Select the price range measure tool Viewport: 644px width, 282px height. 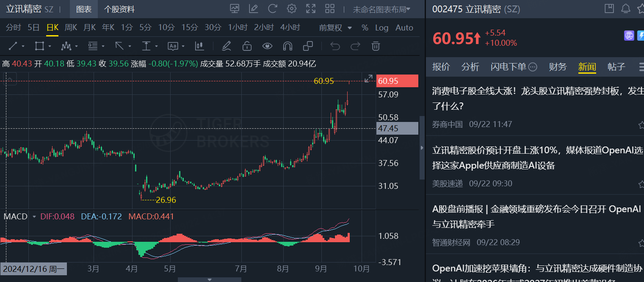[146, 46]
